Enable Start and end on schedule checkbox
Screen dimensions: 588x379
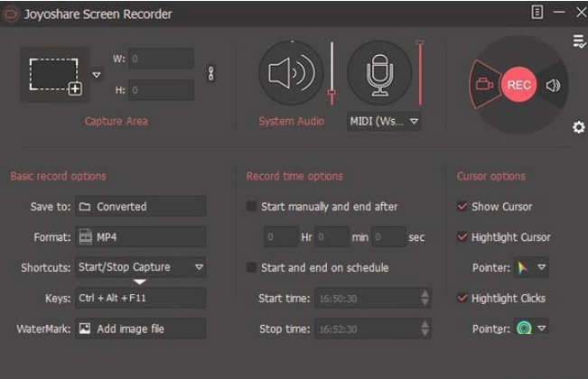(251, 267)
